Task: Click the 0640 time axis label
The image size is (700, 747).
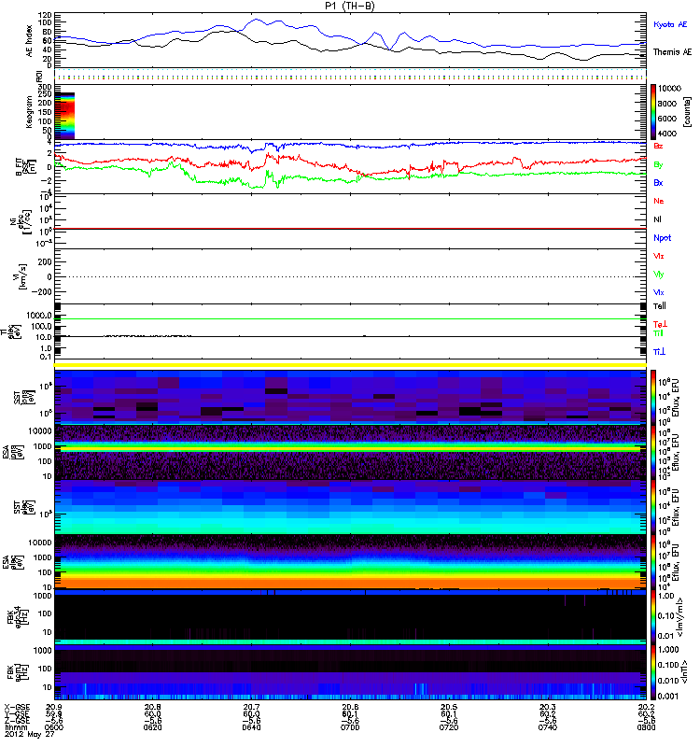Action: 251,727
